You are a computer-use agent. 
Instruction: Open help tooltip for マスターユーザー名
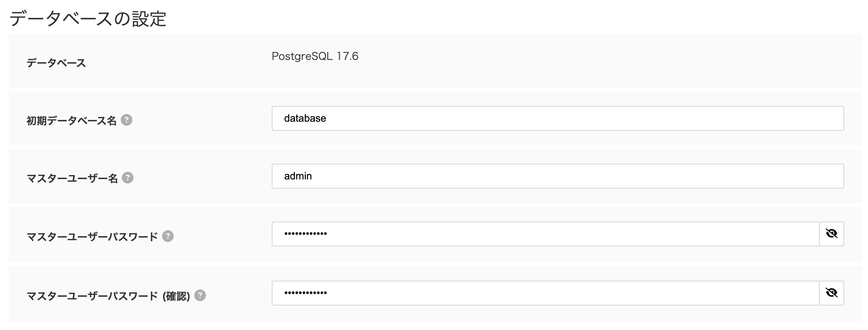(x=128, y=178)
